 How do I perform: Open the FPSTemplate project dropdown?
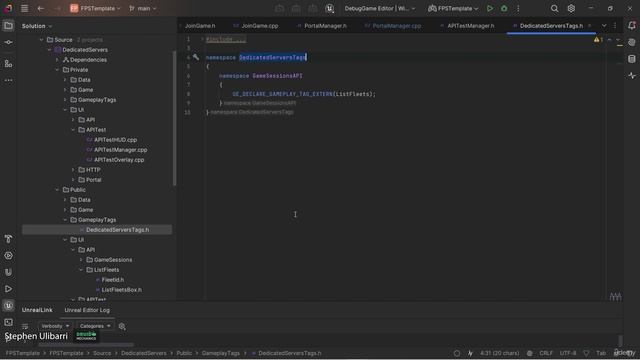pos(96,8)
